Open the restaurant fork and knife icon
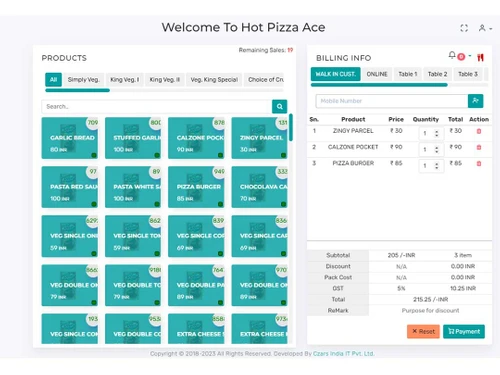The image size is (500, 375). pyautogui.click(x=480, y=57)
